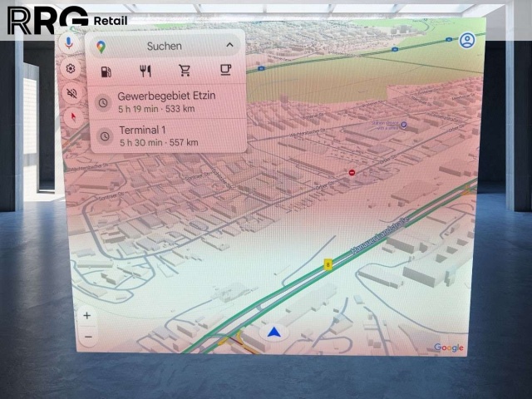Zoom in with the plus button
The image size is (532, 399).
tap(86, 316)
